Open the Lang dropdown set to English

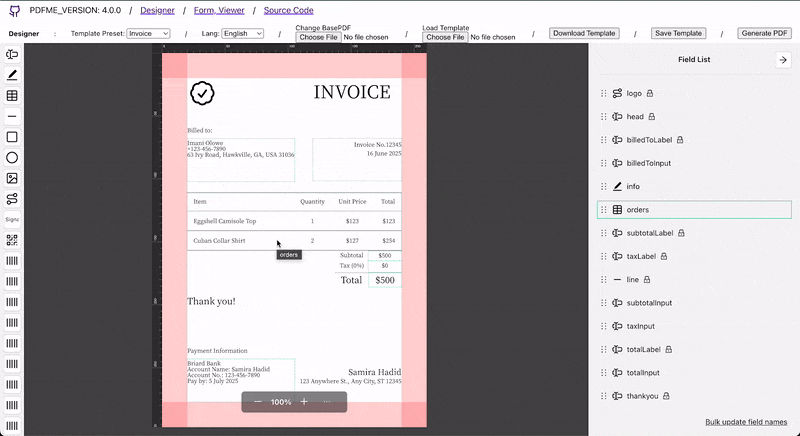(x=242, y=33)
